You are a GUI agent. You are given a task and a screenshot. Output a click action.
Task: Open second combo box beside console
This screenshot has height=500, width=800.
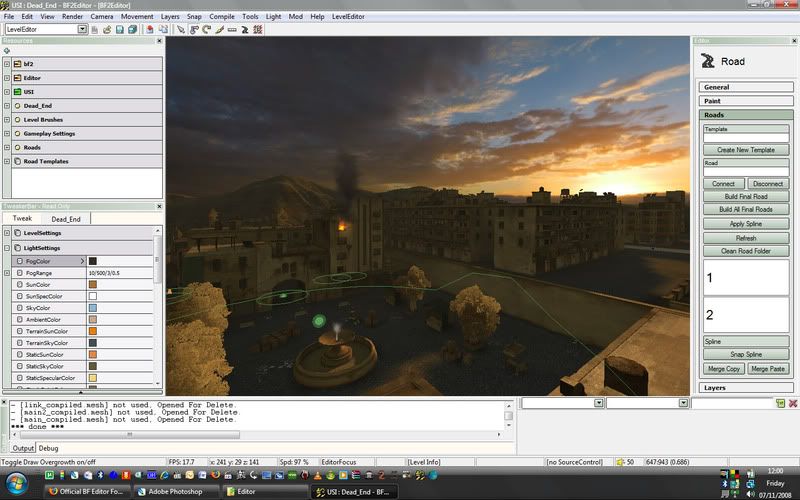coord(683,403)
